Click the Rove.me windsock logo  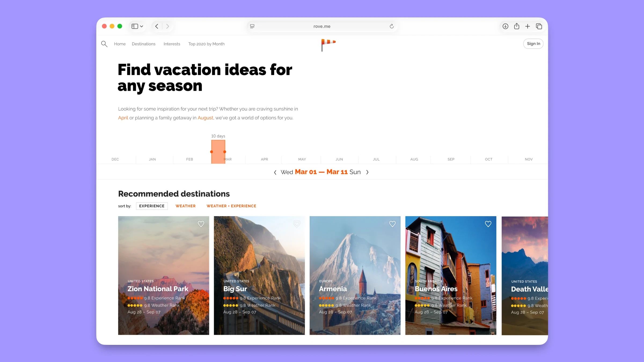(x=328, y=45)
